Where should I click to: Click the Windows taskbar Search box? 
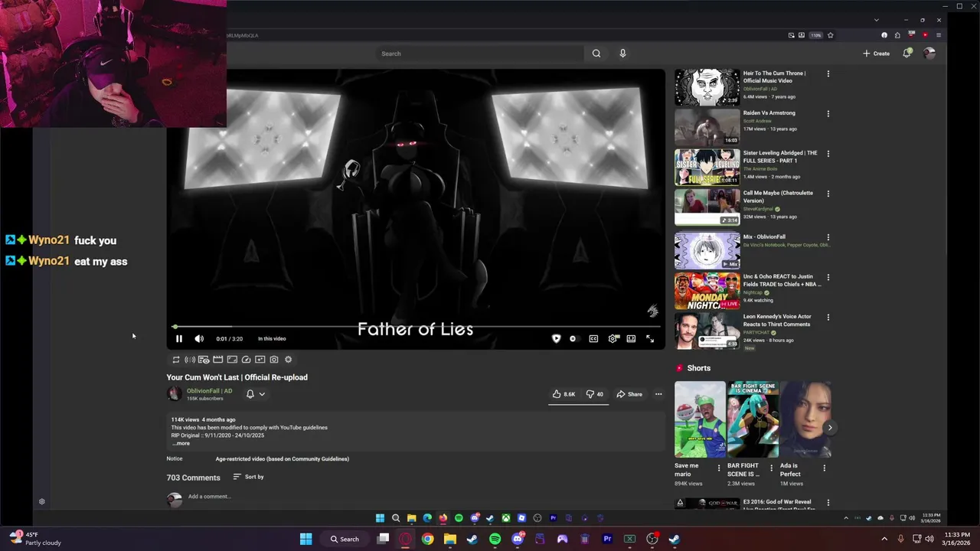pos(344,539)
